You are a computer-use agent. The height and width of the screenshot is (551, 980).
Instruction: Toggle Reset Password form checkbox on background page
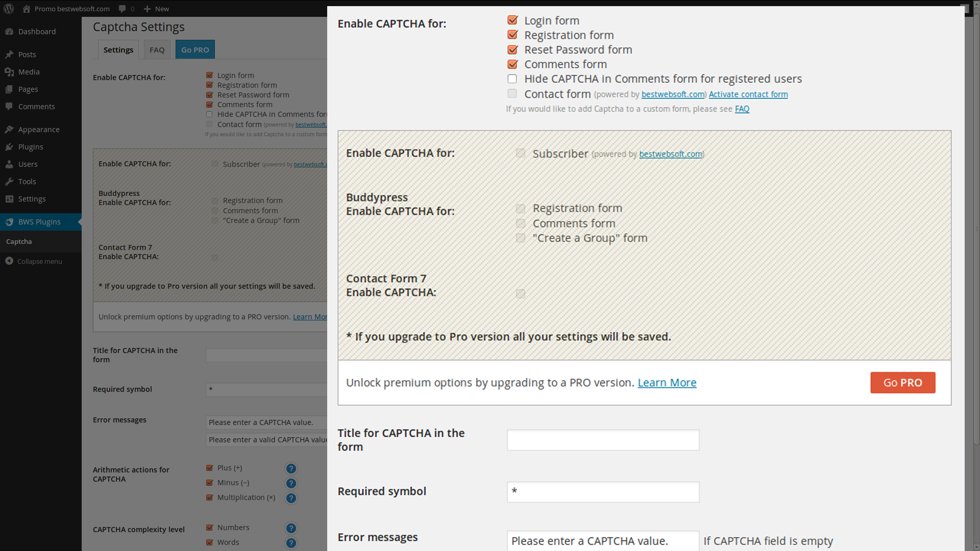pyautogui.click(x=209, y=95)
